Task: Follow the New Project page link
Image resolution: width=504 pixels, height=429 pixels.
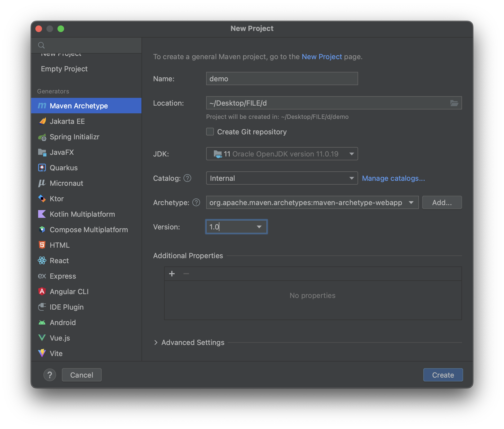Action: pos(322,57)
